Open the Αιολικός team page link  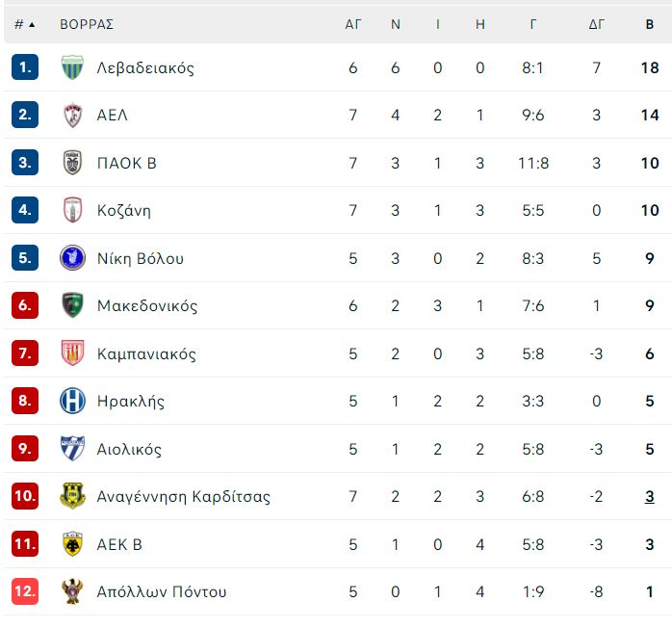(x=129, y=449)
